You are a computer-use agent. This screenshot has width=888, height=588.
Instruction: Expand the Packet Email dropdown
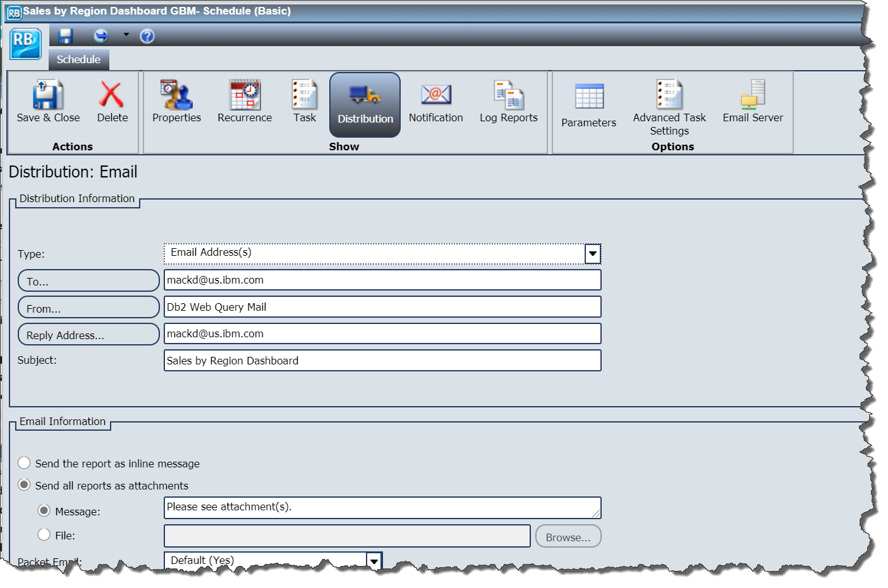coord(374,560)
